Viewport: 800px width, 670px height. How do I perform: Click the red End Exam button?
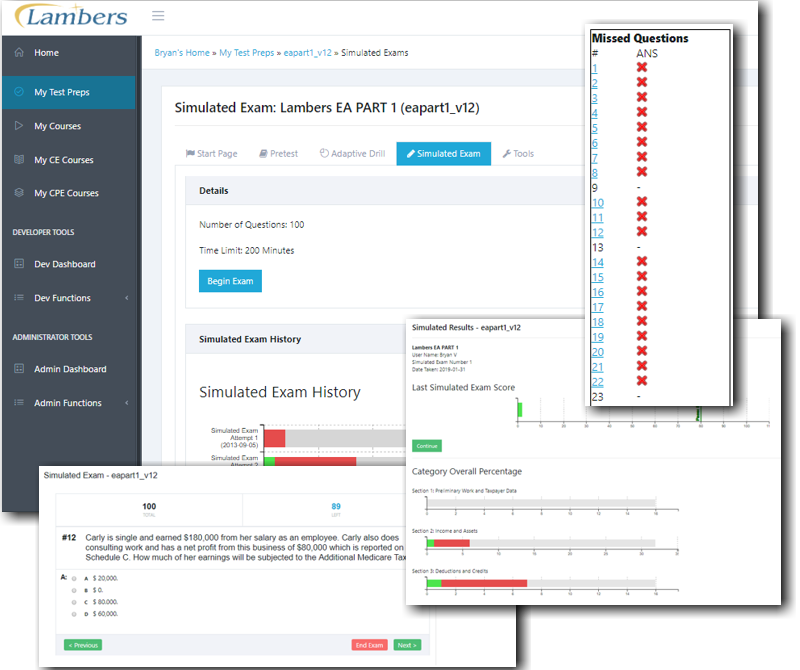tap(369, 645)
